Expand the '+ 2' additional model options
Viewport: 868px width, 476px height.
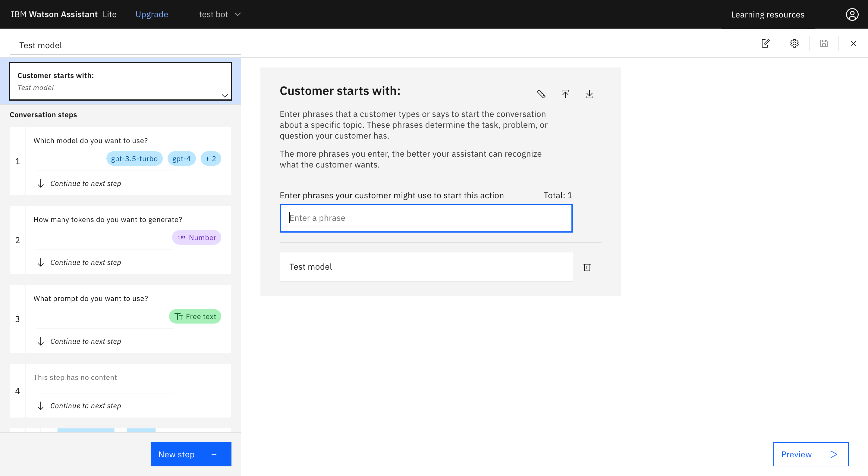[211, 159]
